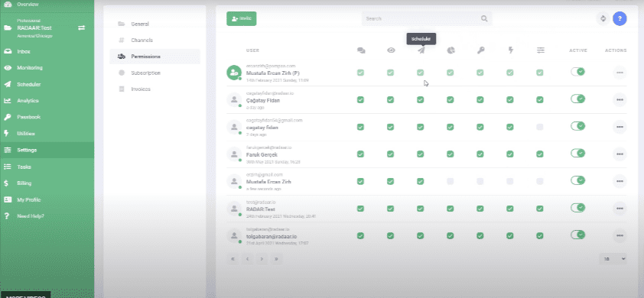644x298 pixels.
Task: Click the Utilities lightning bolt column icon
Action: pos(511,50)
